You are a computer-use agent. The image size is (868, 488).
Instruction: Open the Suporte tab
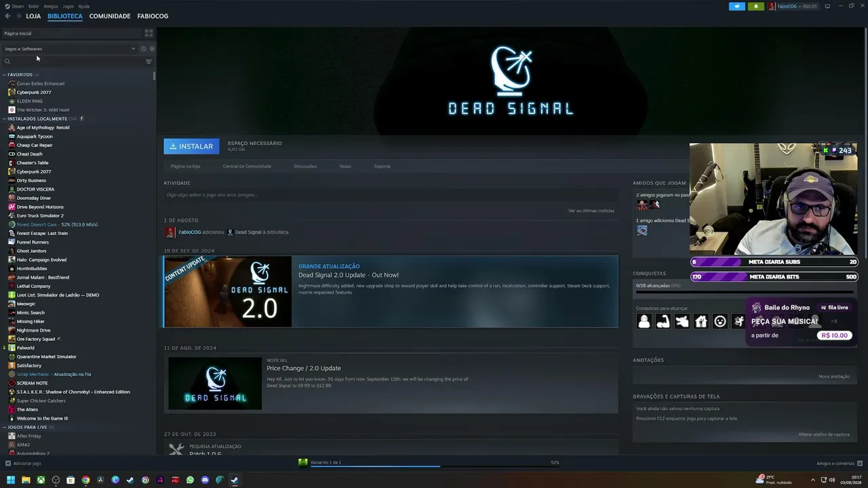pyautogui.click(x=382, y=166)
